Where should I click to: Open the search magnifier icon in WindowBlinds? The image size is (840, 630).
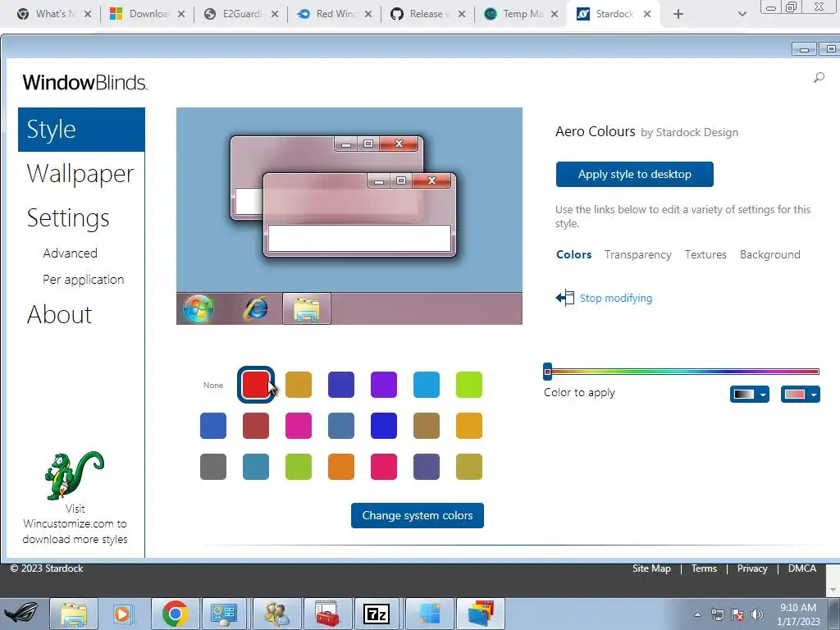point(819,78)
